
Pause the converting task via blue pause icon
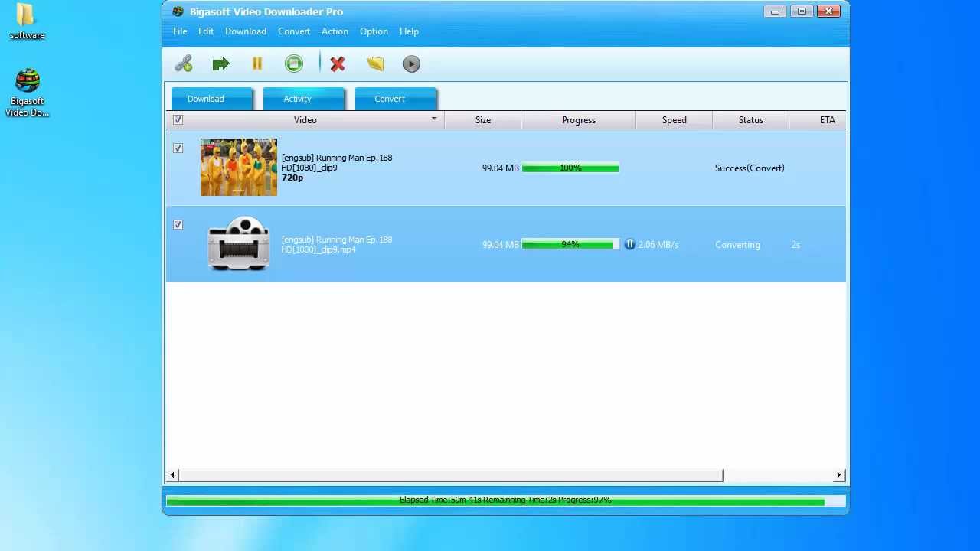pos(629,245)
